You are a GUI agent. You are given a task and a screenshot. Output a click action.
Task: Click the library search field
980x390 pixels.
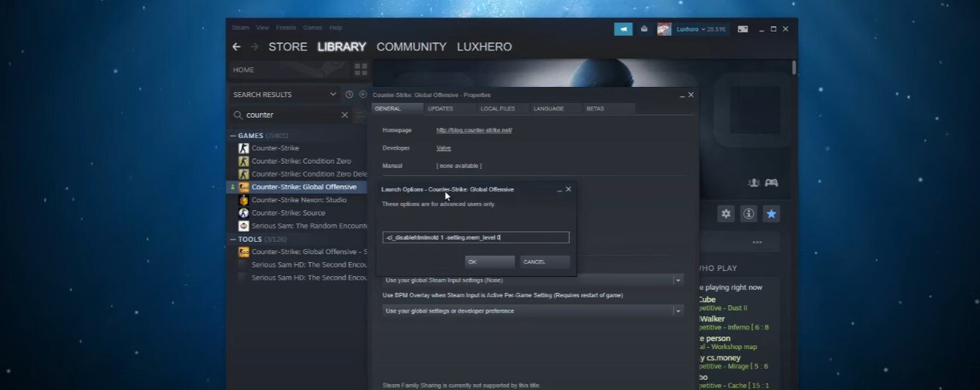(x=290, y=115)
